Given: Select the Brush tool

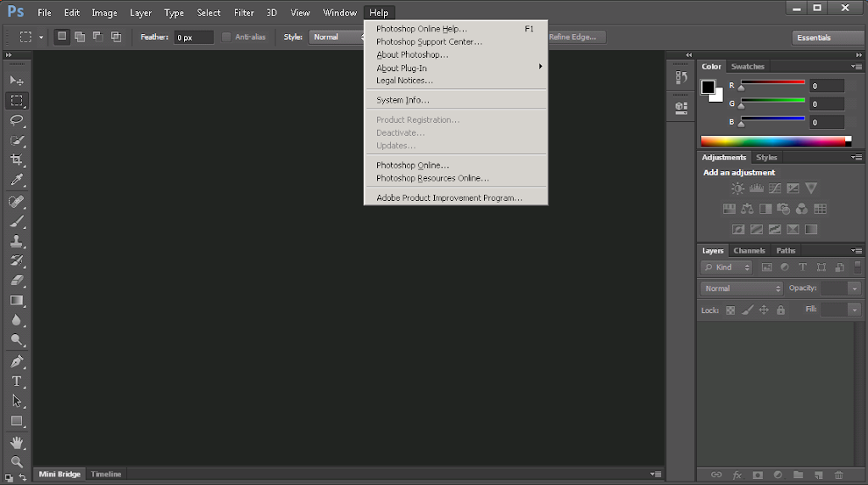Looking at the screenshot, I should click(17, 221).
